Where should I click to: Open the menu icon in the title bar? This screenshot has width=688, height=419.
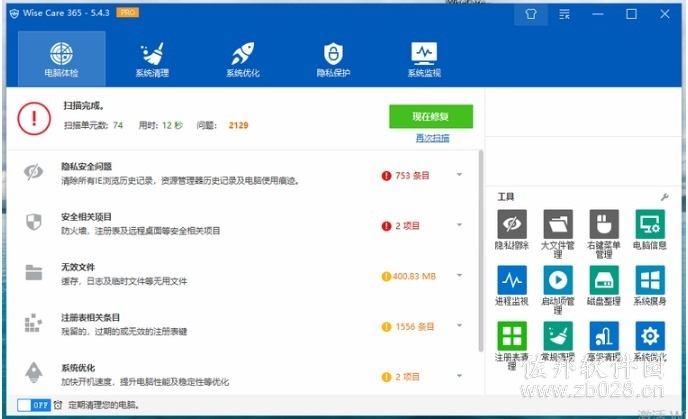pos(565,14)
